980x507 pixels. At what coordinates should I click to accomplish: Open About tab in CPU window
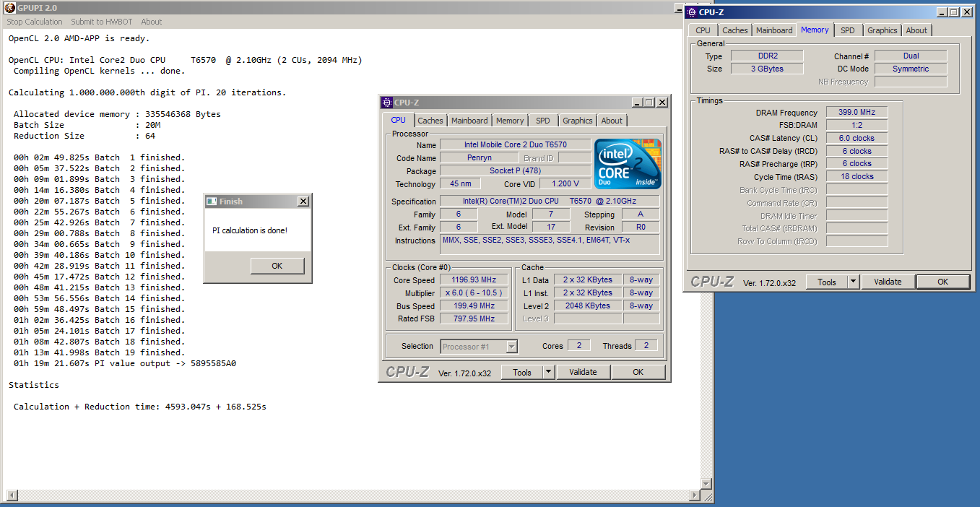click(612, 121)
